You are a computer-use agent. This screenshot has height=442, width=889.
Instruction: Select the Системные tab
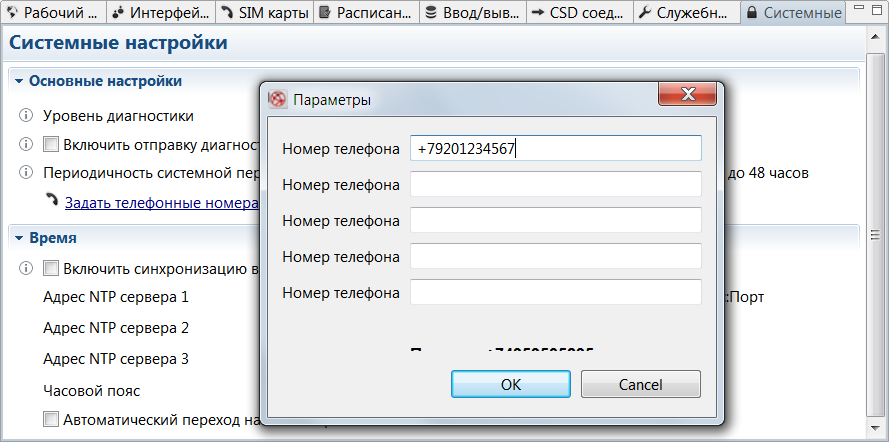click(x=793, y=12)
